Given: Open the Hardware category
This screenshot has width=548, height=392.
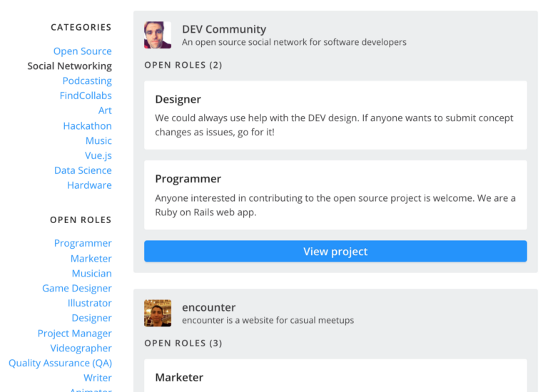Looking at the screenshot, I should (x=89, y=185).
